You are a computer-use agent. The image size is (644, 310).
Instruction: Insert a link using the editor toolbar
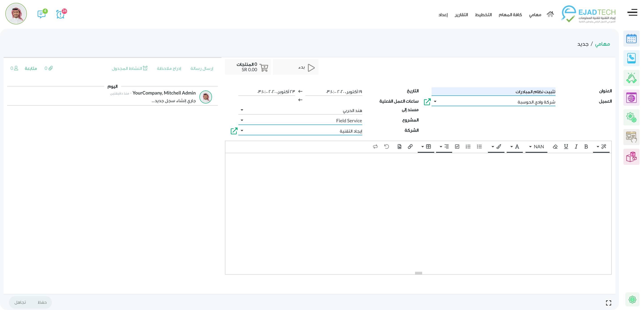(410, 146)
